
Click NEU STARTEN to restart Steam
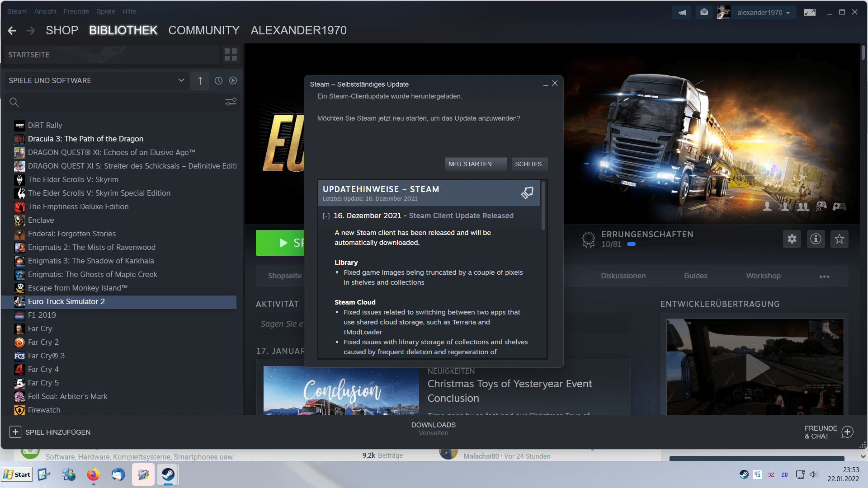[476, 164]
